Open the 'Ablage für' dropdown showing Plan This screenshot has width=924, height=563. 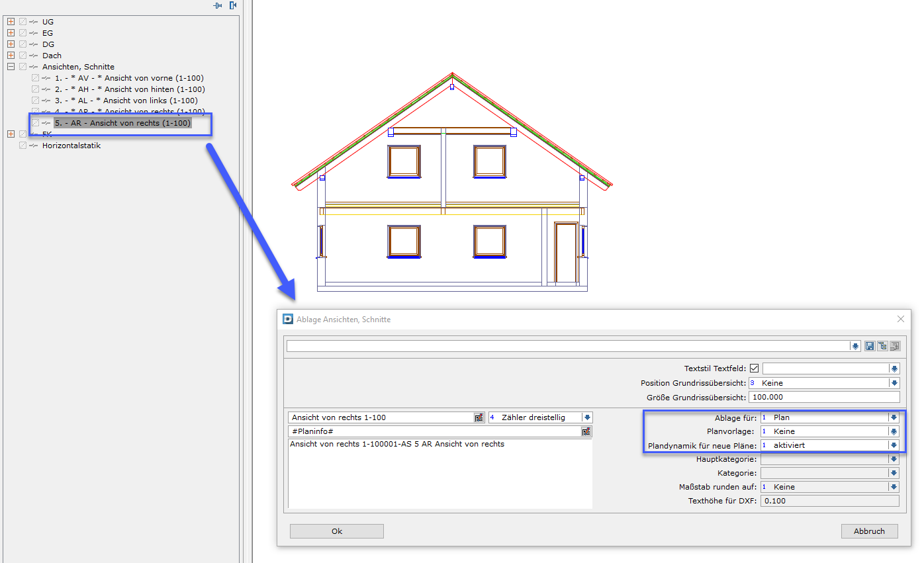pos(893,417)
